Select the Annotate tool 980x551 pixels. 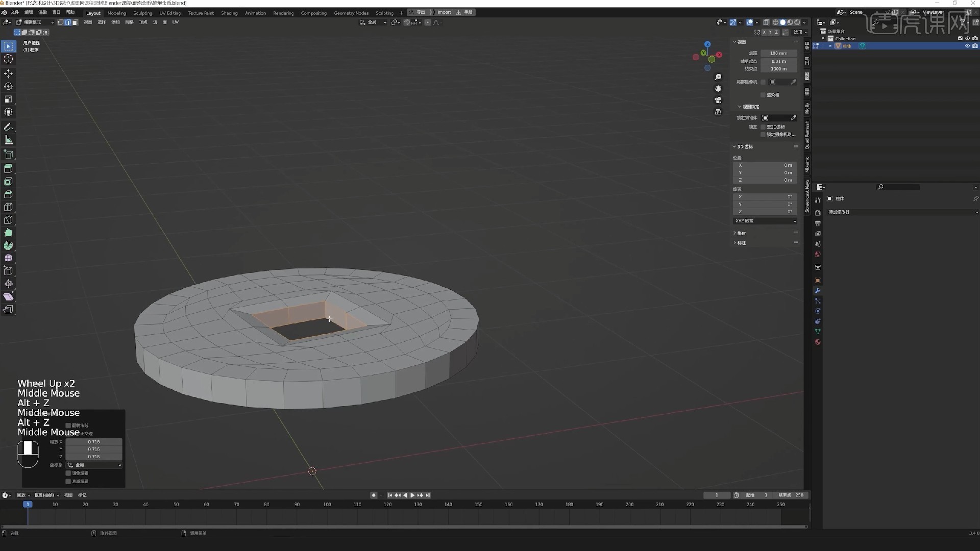[8, 127]
